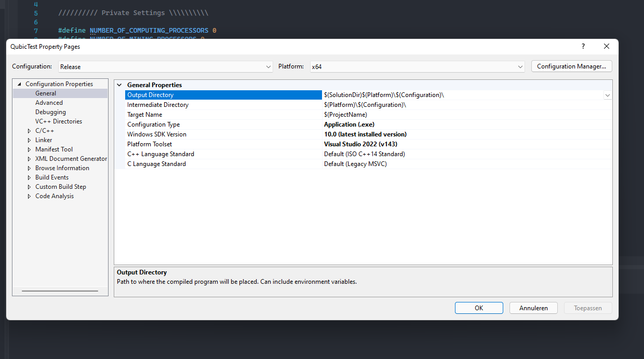This screenshot has height=359, width=644.
Task: Select the Custom Build Step tree label
Action: [61, 187]
